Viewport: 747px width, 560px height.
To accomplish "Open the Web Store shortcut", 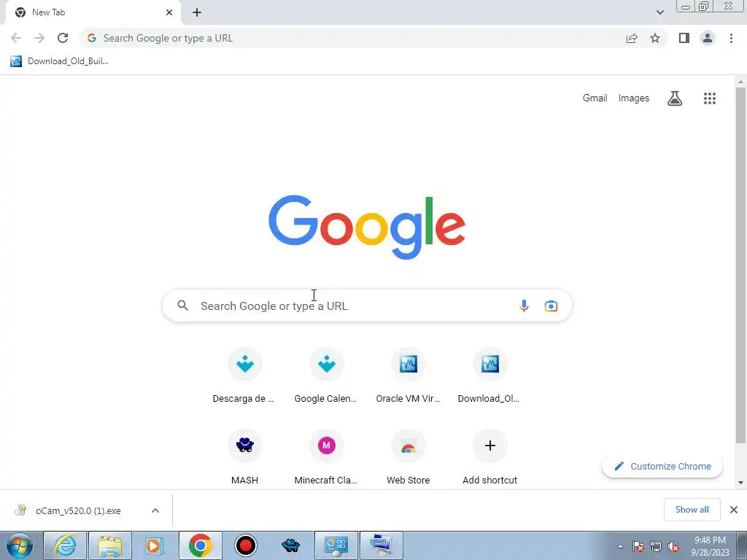I will point(409,457).
